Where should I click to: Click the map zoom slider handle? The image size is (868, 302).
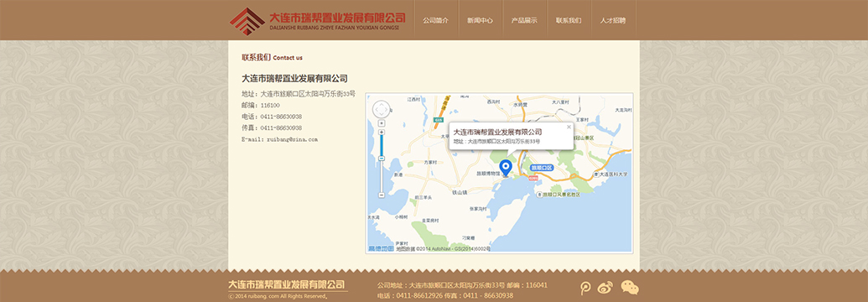[382, 159]
